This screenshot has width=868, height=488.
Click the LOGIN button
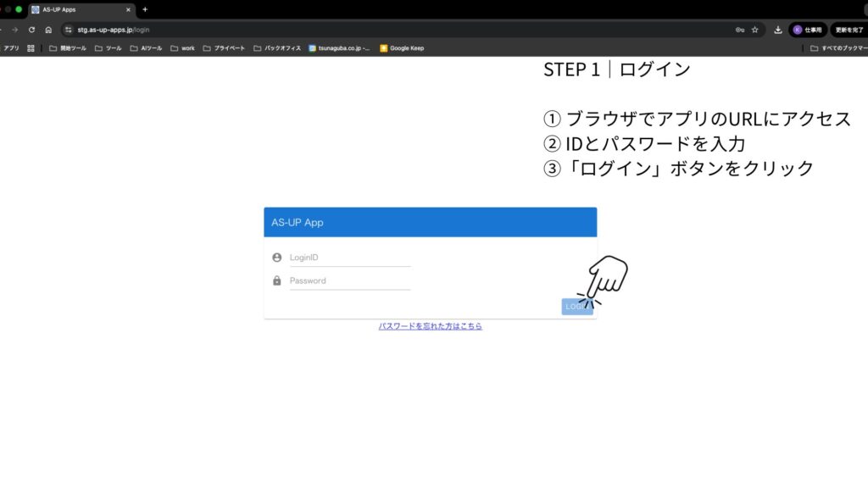576,307
